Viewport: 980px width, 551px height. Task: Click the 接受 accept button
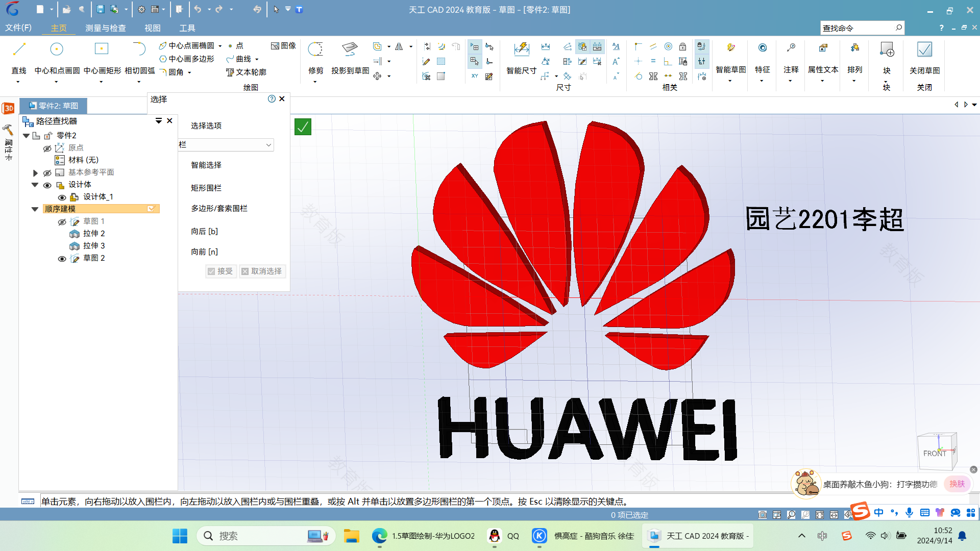(220, 271)
